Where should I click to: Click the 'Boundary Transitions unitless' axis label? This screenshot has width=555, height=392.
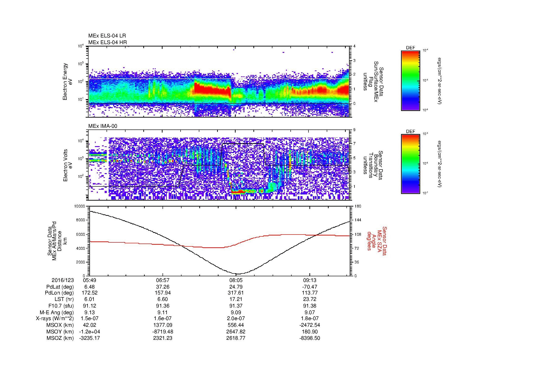(x=373, y=166)
